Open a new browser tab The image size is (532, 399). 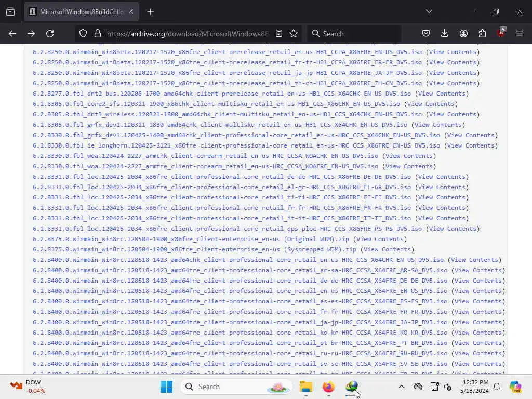pyautogui.click(x=150, y=12)
